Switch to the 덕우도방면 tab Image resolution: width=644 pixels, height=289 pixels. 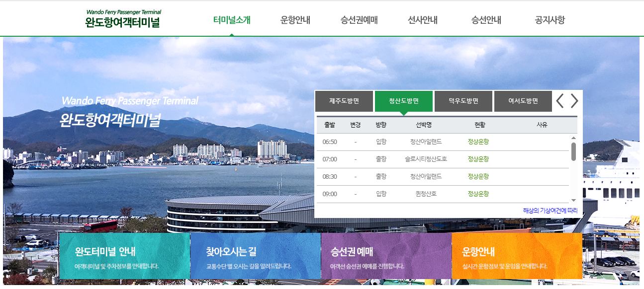463,101
